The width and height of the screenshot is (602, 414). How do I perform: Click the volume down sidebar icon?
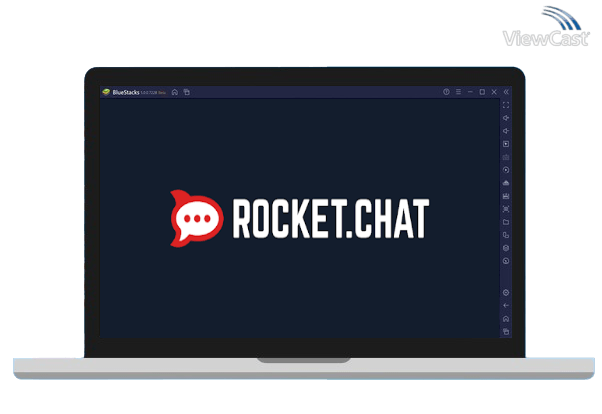coord(506,131)
